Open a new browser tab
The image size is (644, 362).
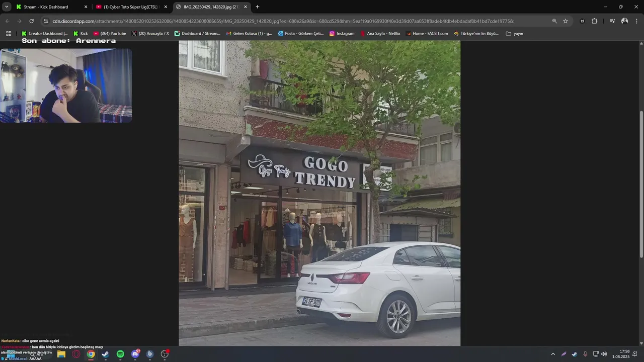pos(258,7)
